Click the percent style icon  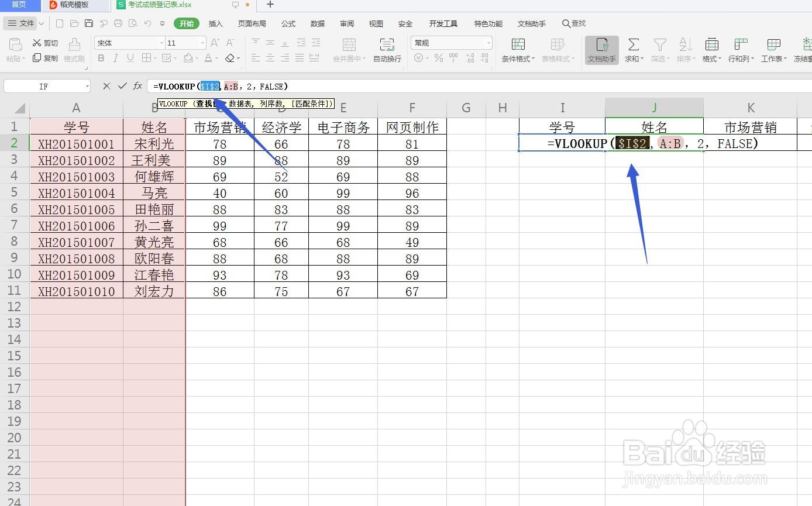(439, 58)
